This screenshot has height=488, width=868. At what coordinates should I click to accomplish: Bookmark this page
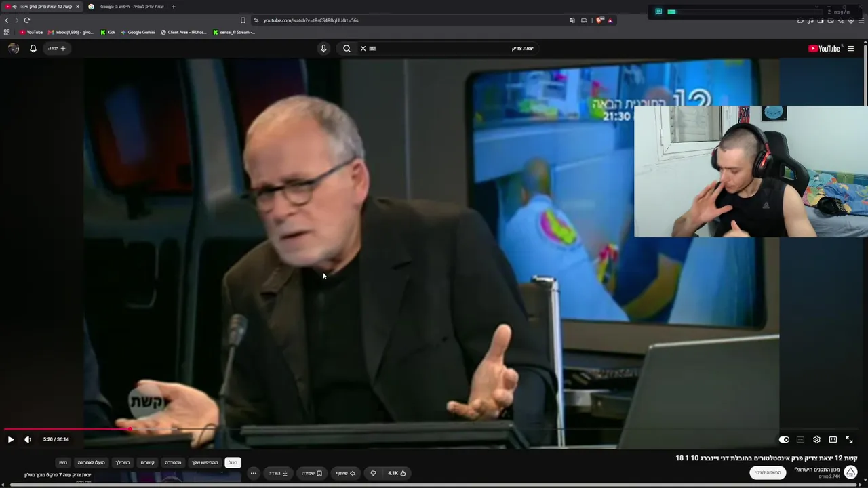[243, 20]
